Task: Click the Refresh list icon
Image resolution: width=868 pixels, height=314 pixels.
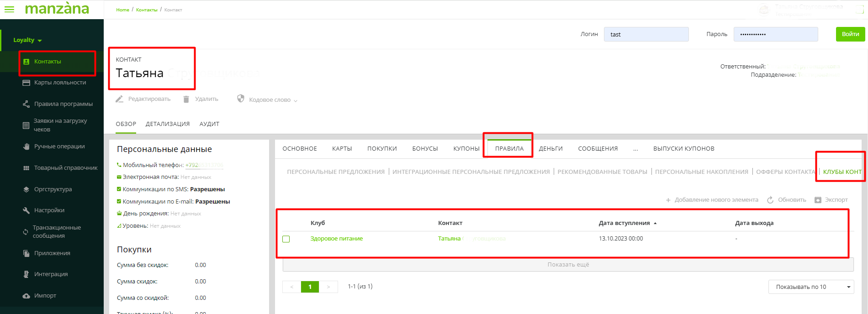Action: tap(770, 200)
